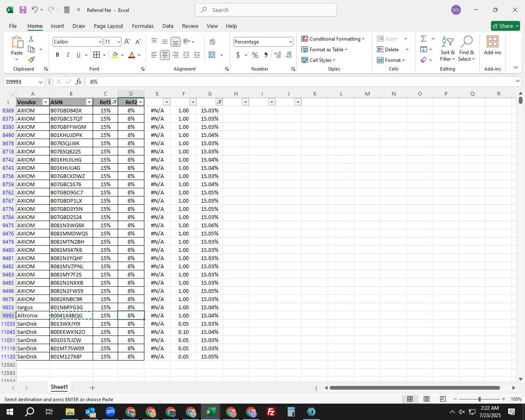
Task: Click Cell Styles button
Action: coord(319,60)
